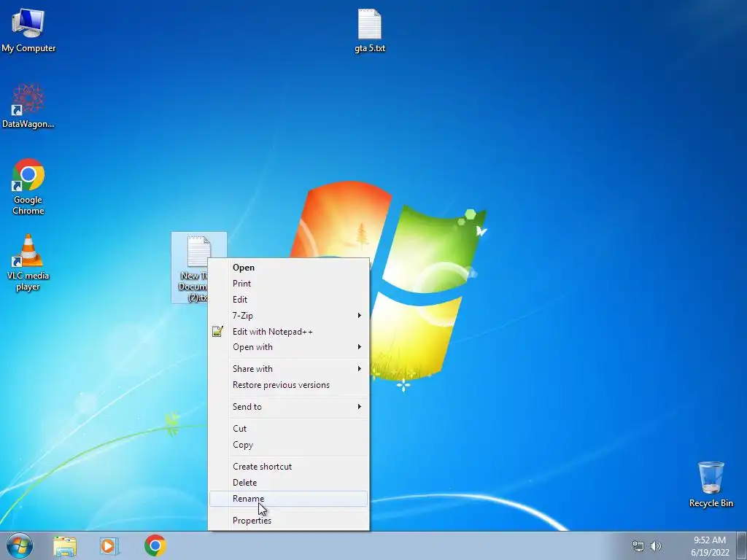Choose Rename in the context menu
The height and width of the screenshot is (560, 747).
tap(289, 499)
